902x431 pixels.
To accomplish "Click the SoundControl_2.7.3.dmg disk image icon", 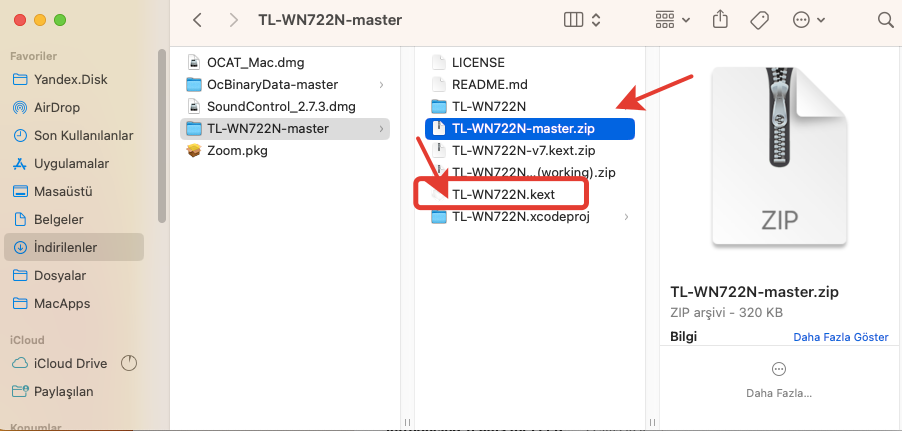I will point(194,106).
